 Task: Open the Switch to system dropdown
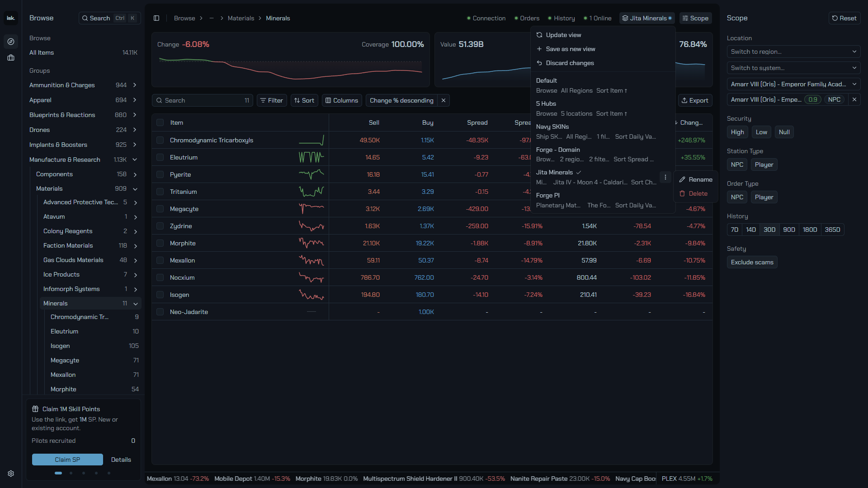coord(793,68)
